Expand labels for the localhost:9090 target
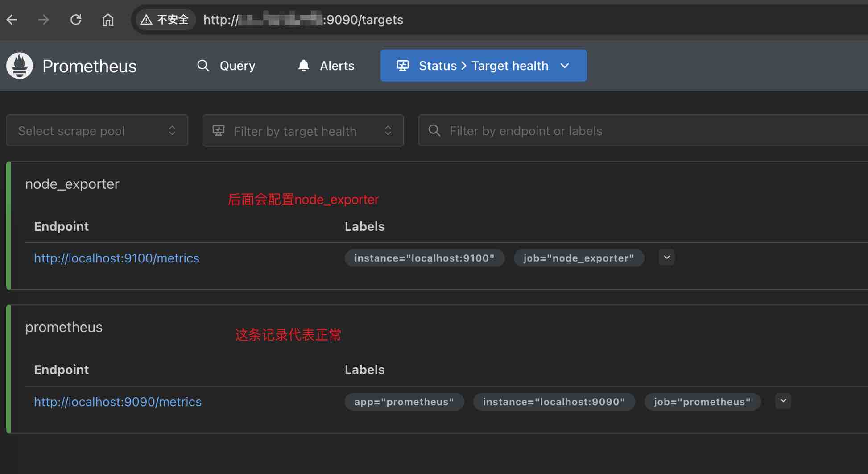The image size is (868, 474). (783, 401)
